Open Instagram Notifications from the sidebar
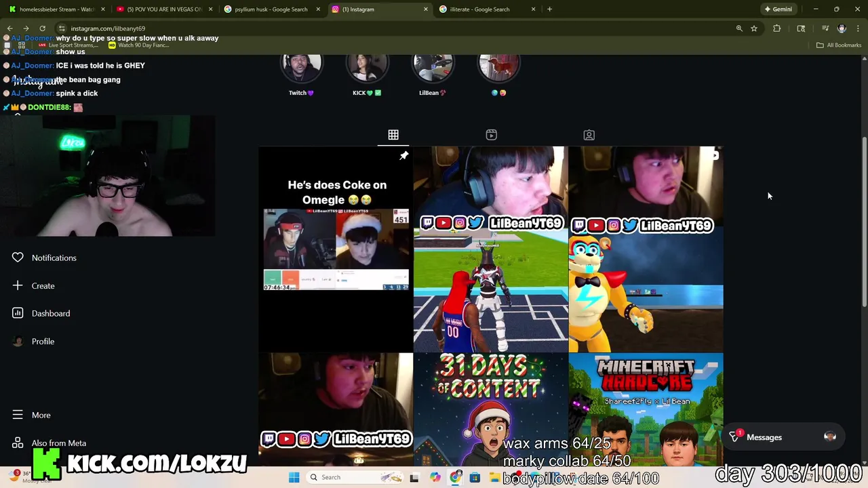 pyautogui.click(x=44, y=258)
